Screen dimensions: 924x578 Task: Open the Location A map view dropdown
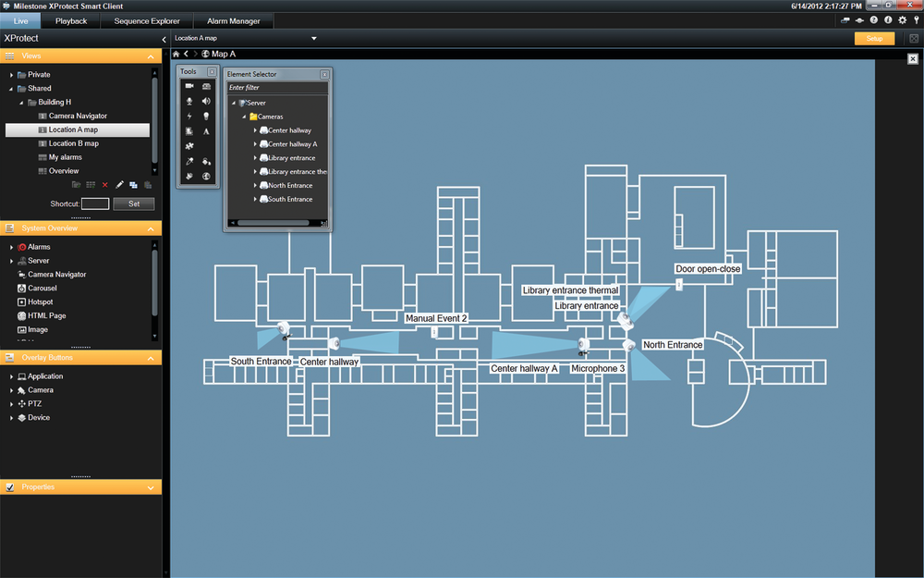pos(313,39)
